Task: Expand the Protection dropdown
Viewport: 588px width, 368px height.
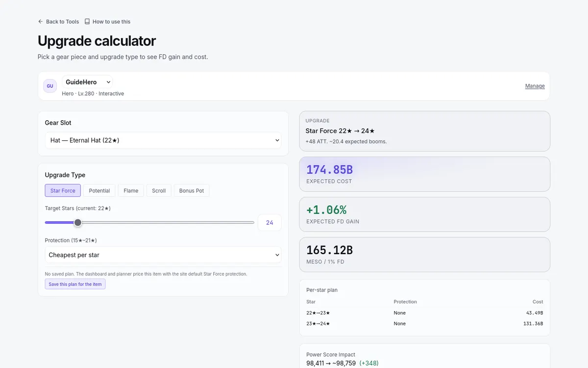Action: coord(163,255)
